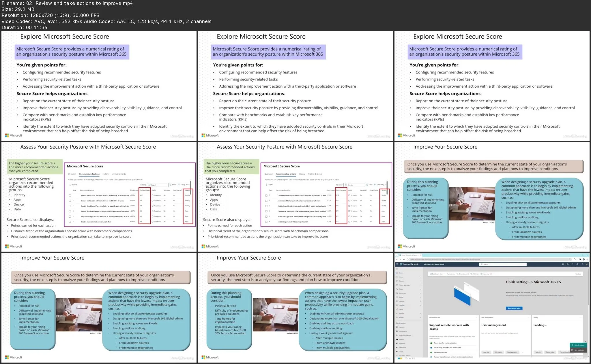Click Add team in dashboard toolbar
The height and width of the screenshot is (364, 591).
(x=475, y=274)
